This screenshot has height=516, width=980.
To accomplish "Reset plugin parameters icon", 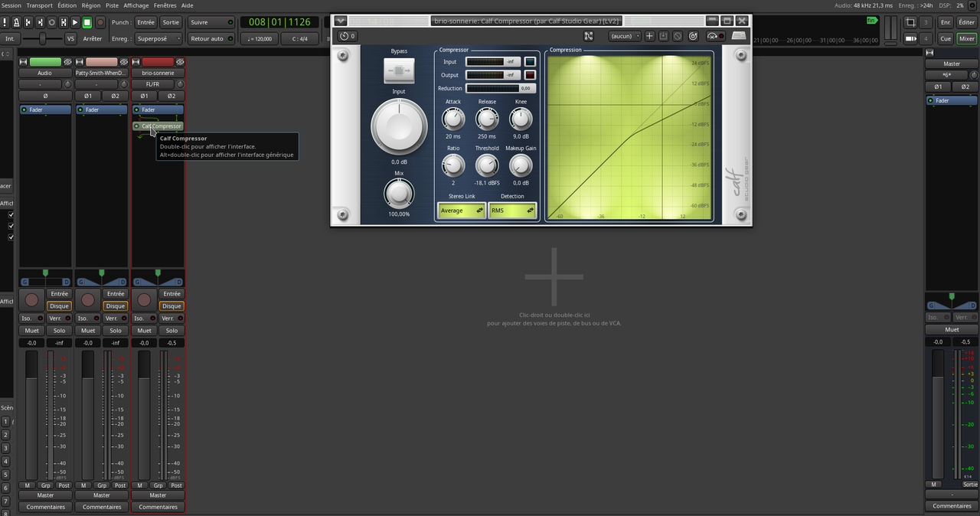I will [694, 36].
